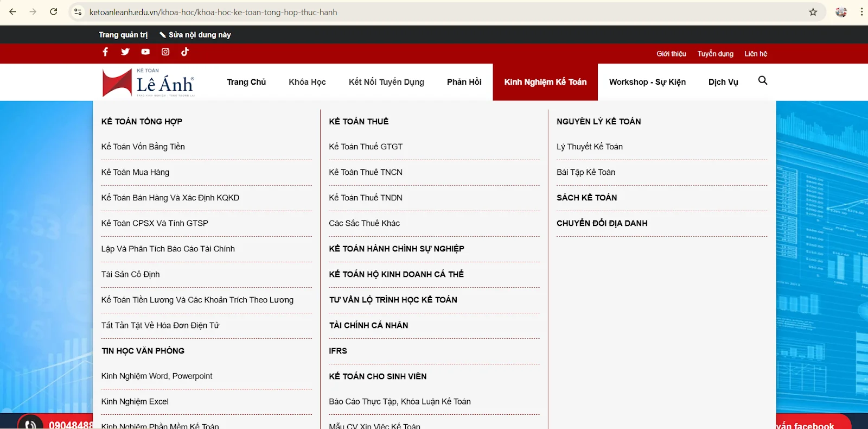The image size is (868, 429).
Task: Open the Facebook social icon
Action: coord(105,52)
